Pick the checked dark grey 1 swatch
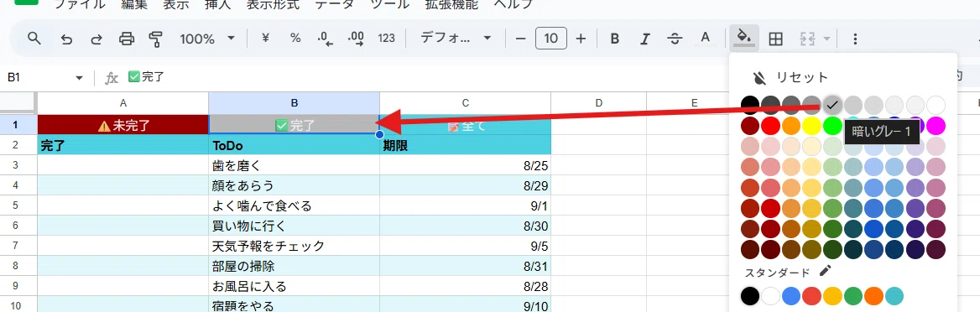This screenshot has width=980, height=312. pyautogui.click(x=832, y=104)
